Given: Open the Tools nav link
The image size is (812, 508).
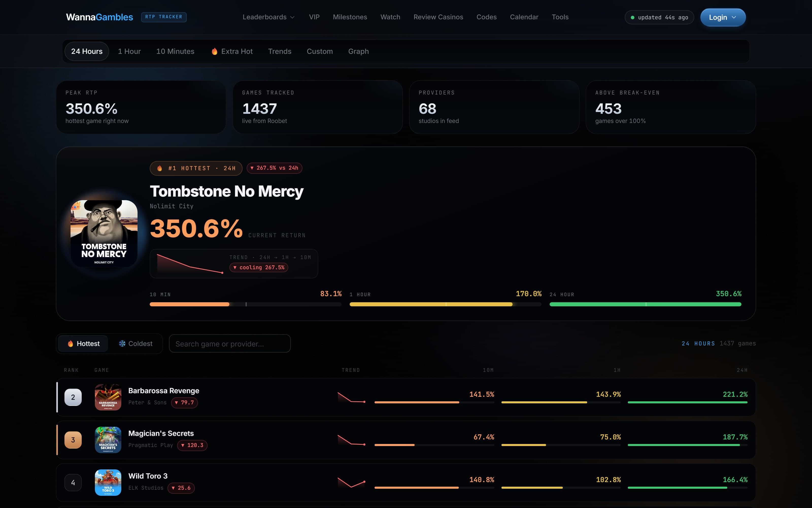Looking at the screenshot, I should (560, 17).
